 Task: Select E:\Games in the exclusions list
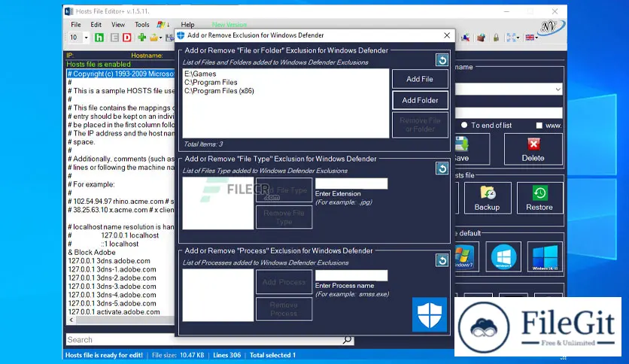[200, 74]
